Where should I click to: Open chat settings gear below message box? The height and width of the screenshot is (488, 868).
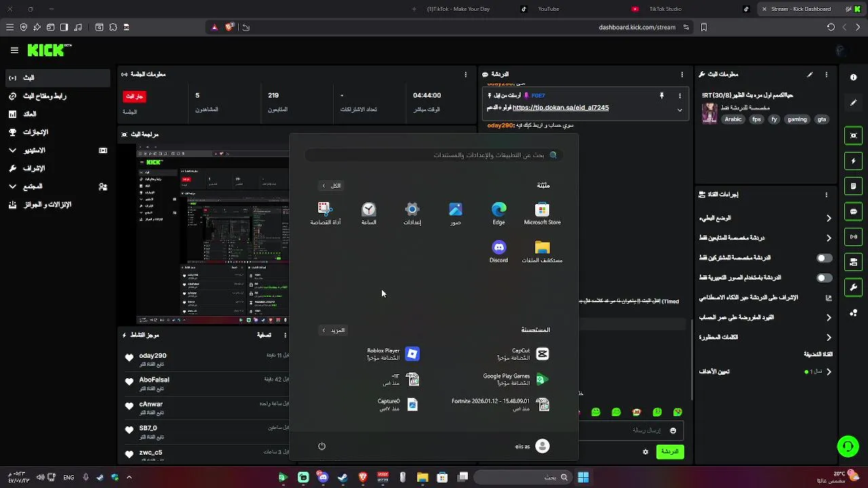coord(646,451)
